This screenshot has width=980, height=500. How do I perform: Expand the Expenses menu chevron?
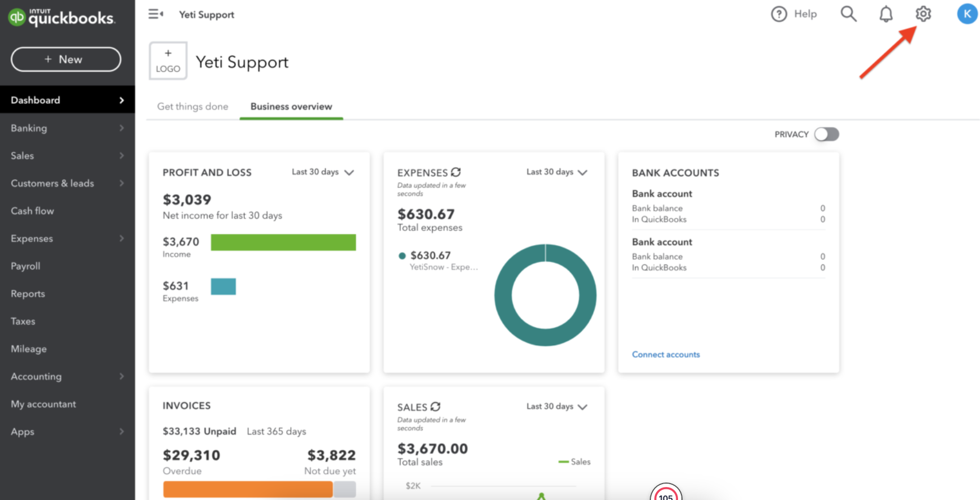(x=122, y=238)
